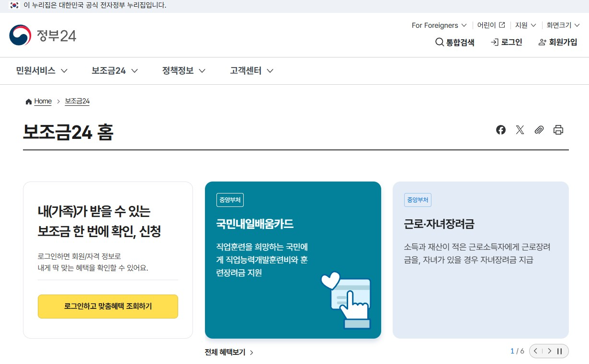Open the 국민내일배움카드 card
The width and height of the screenshot is (589, 364).
point(293,260)
